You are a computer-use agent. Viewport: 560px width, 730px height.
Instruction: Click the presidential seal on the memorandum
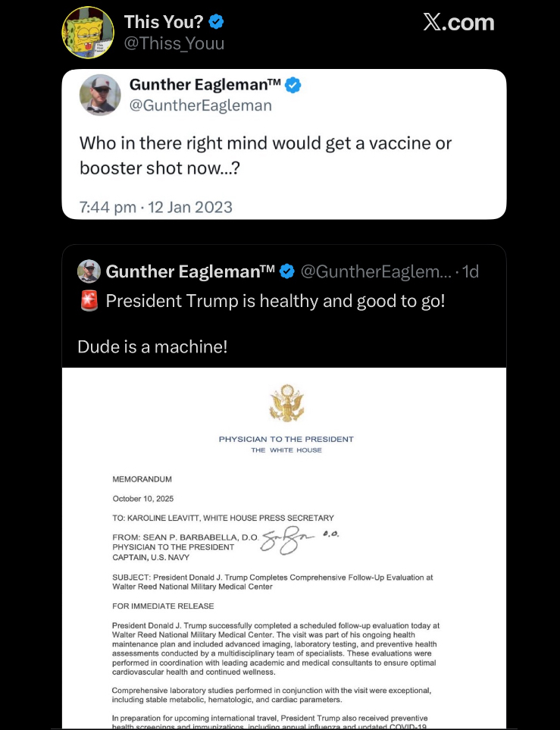pos(286,403)
